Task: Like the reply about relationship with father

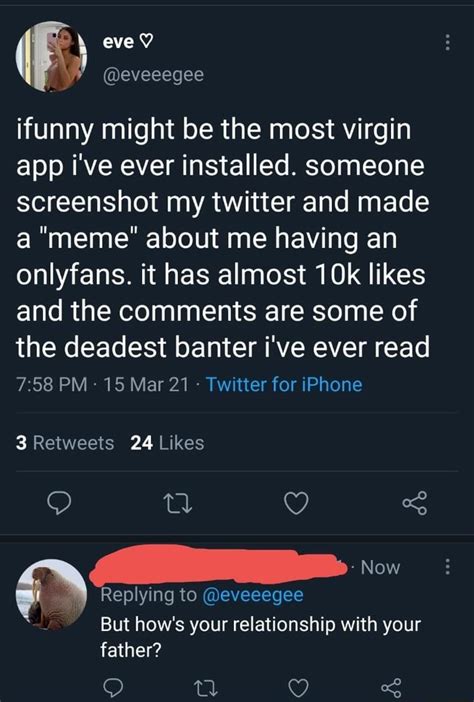Action: [x=299, y=687]
